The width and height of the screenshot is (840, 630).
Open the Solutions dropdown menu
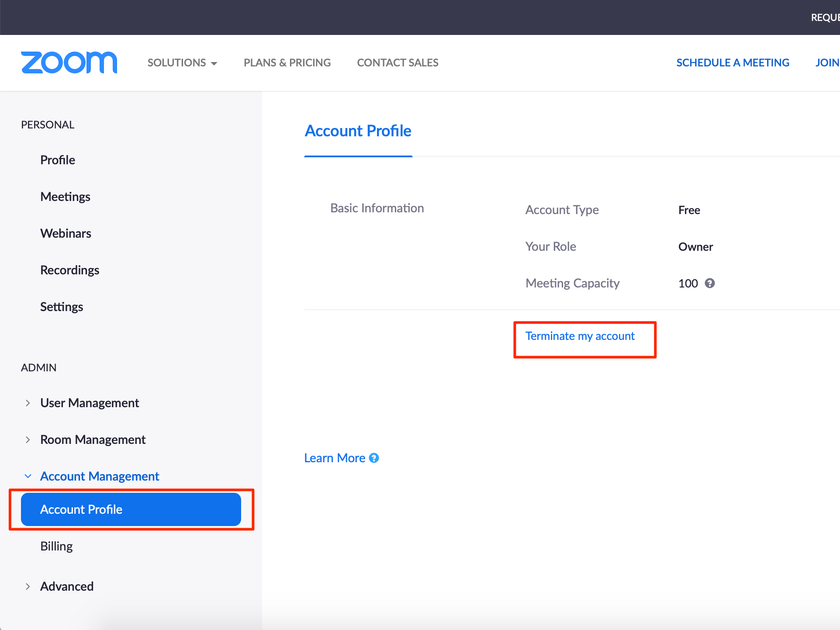click(x=182, y=62)
